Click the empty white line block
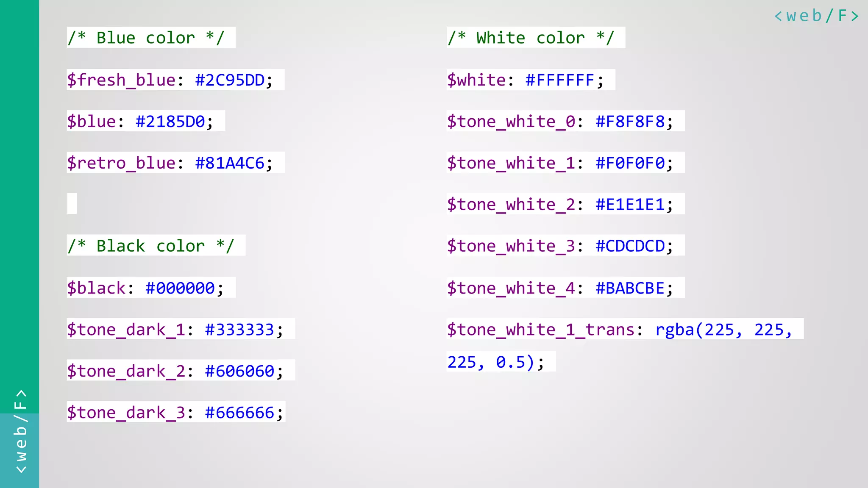The height and width of the screenshot is (488, 868). pos(72,204)
